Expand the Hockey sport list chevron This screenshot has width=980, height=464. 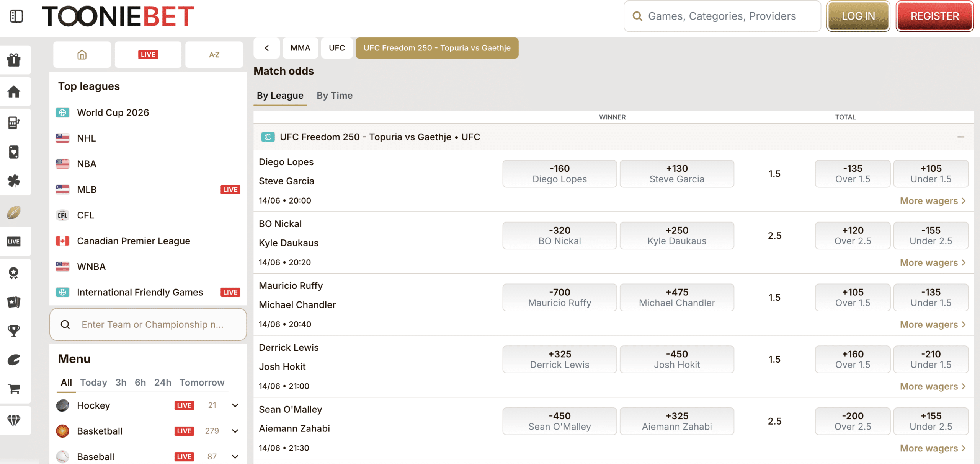click(235, 405)
